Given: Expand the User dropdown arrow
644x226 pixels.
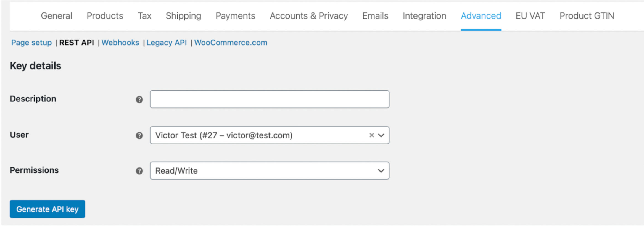Looking at the screenshot, I should pyautogui.click(x=381, y=135).
